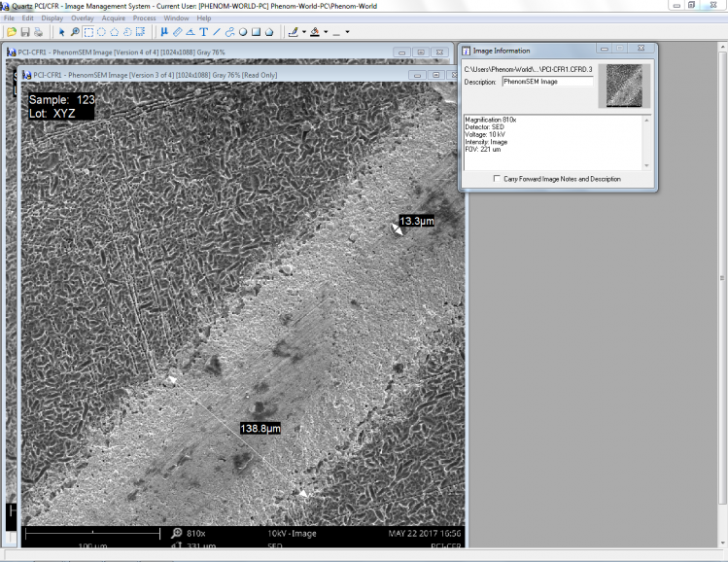Open the fill color dropdown arrow
This screenshot has height=562, width=728.
(325, 32)
